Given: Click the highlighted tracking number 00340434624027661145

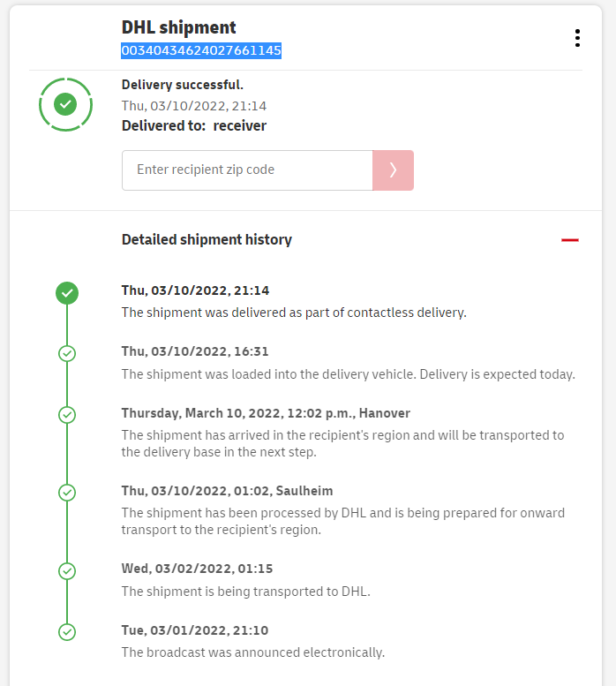Looking at the screenshot, I should click(201, 51).
